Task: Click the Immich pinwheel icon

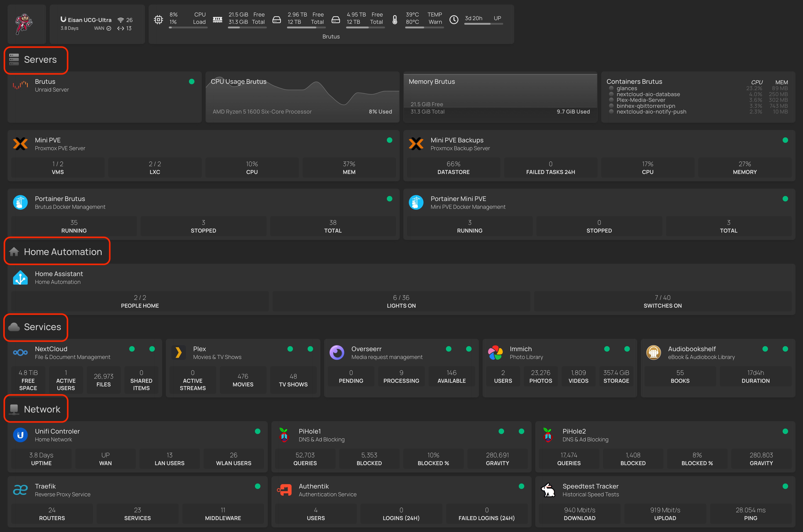Action: tap(495, 353)
